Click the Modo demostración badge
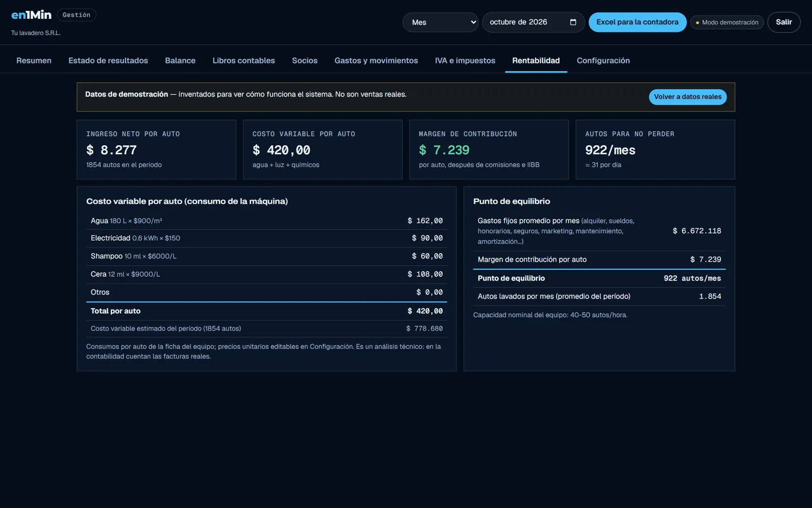The image size is (812, 508). pos(727,22)
